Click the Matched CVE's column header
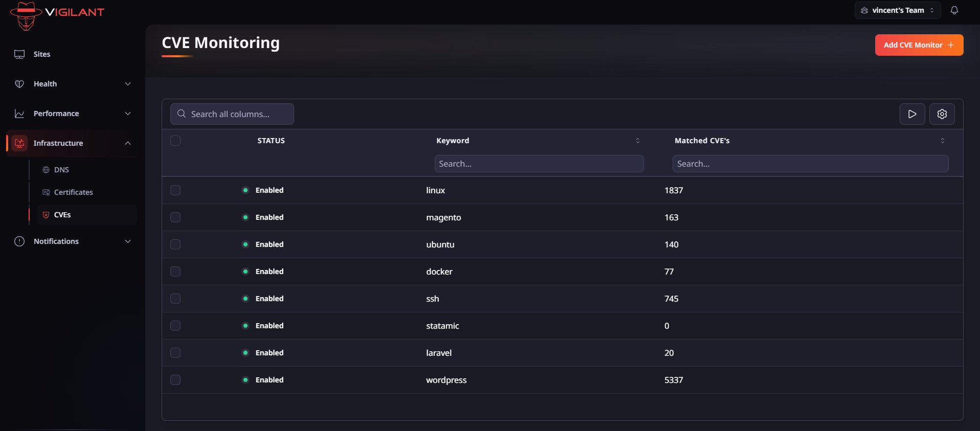The height and width of the screenshot is (431, 980). coord(702,141)
